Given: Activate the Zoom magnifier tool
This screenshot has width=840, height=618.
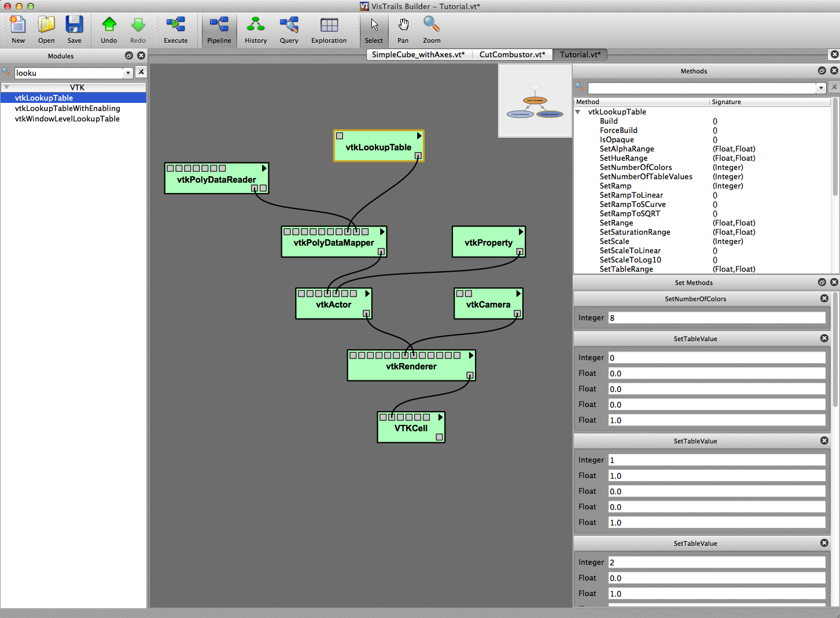Looking at the screenshot, I should [432, 25].
